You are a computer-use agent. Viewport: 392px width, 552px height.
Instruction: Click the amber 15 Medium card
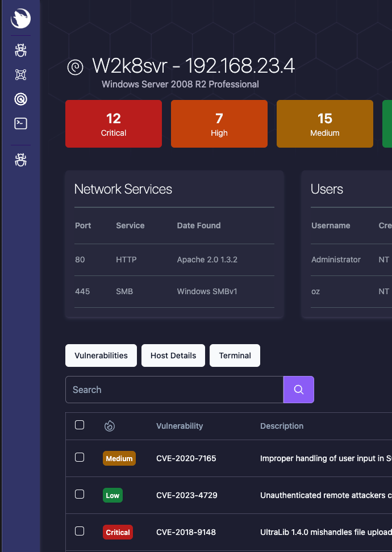point(325,124)
